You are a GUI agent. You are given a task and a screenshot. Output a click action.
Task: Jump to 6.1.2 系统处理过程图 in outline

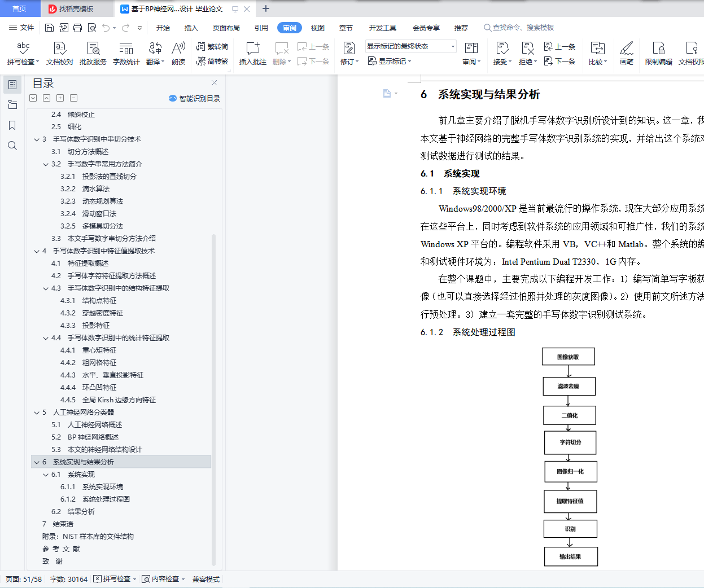95,499
